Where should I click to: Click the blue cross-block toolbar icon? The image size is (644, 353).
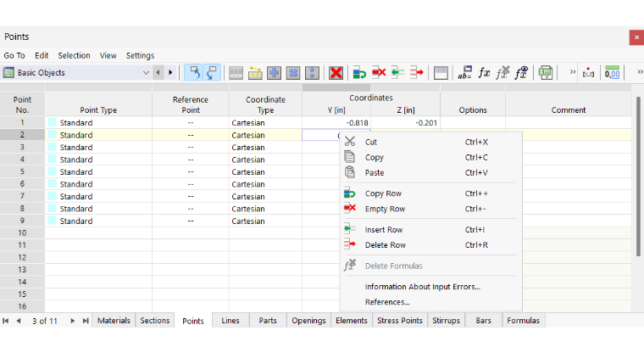coord(293,73)
